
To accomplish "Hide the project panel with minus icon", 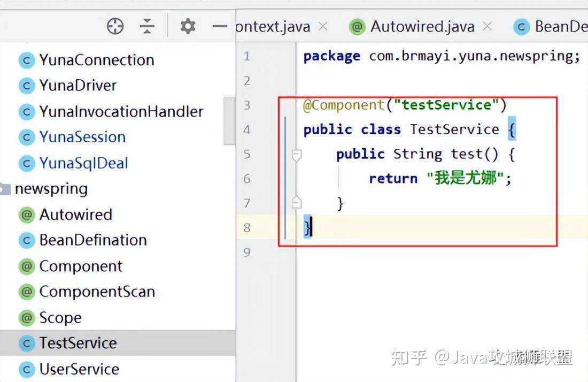I will (x=220, y=26).
